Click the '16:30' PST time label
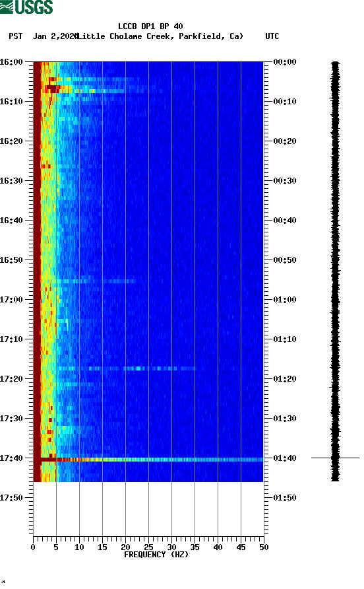Image resolution: width=364 pixels, height=589 pixels. click(x=11, y=181)
